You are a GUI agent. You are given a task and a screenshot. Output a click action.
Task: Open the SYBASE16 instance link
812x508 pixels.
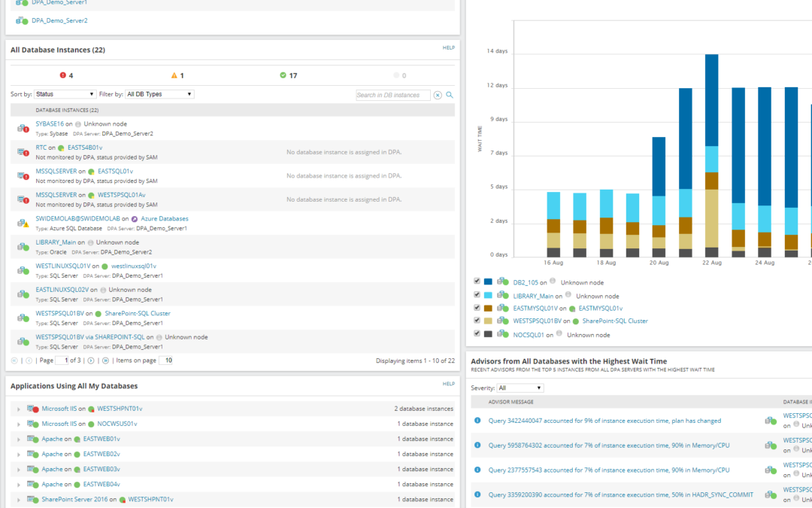(50, 124)
